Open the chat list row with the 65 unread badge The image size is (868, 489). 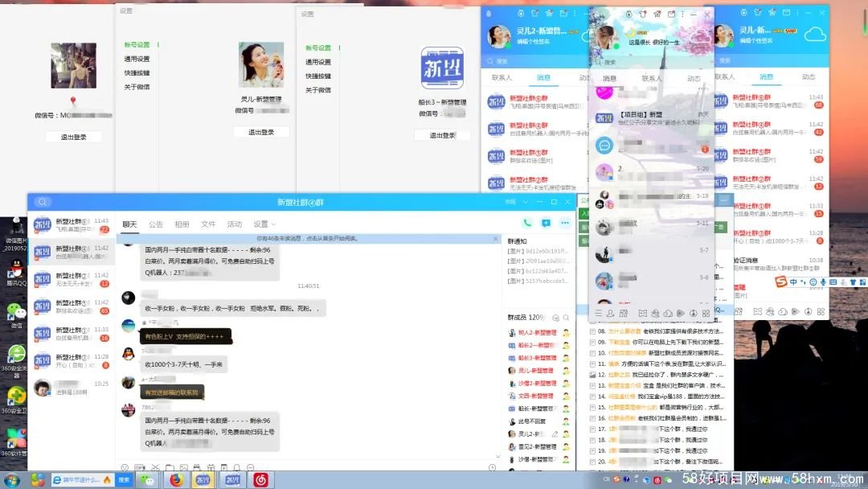(x=72, y=306)
